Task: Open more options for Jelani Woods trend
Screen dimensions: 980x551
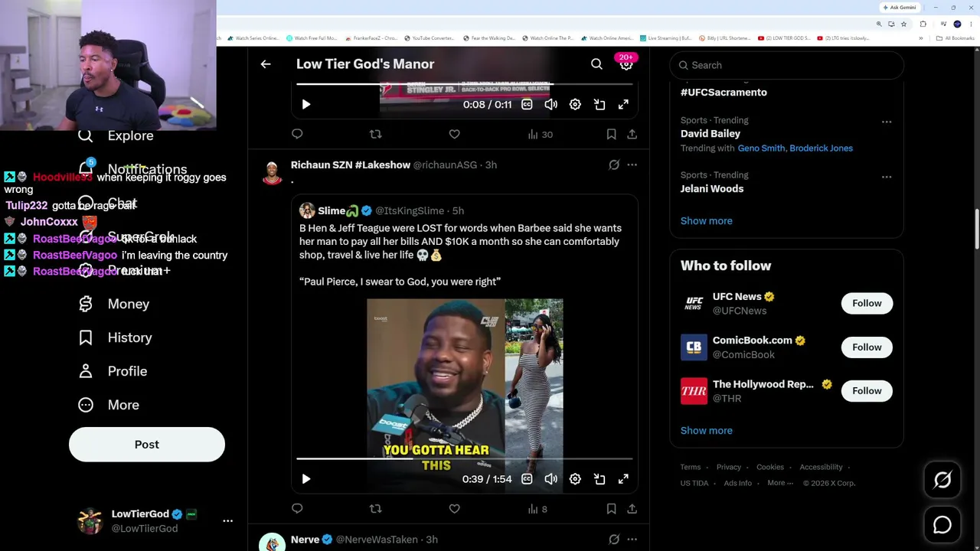Action: pyautogui.click(x=887, y=177)
